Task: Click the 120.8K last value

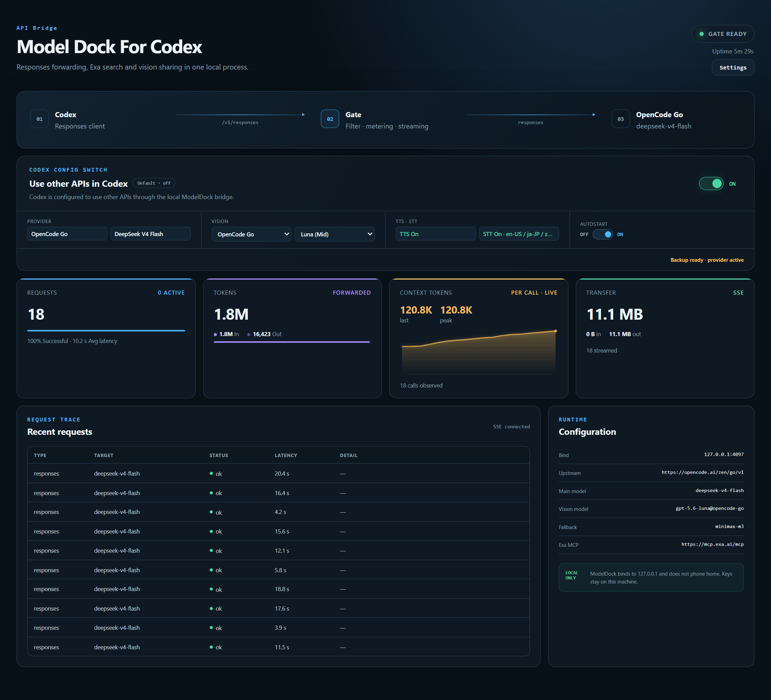Action: pos(416,310)
